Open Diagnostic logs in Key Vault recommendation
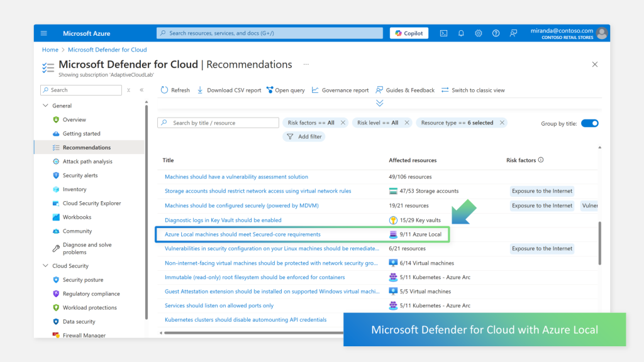 pyautogui.click(x=223, y=221)
